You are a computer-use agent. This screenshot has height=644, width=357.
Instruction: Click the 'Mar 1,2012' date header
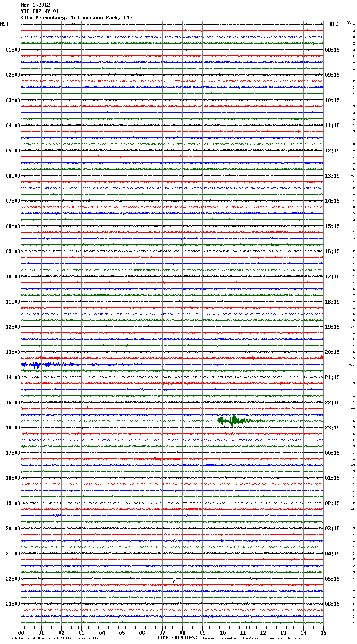(x=35, y=5)
